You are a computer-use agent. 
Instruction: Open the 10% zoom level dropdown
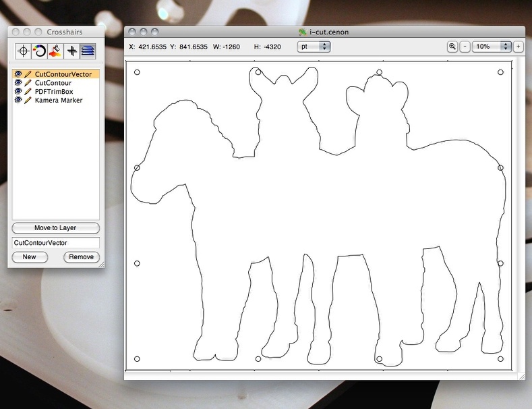click(x=492, y=47)
